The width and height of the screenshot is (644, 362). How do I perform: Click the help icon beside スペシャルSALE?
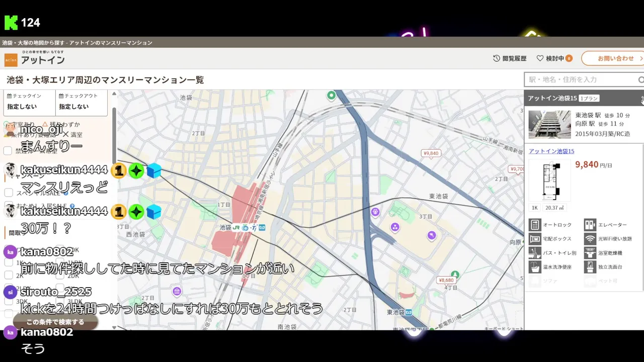pos(66,193)
